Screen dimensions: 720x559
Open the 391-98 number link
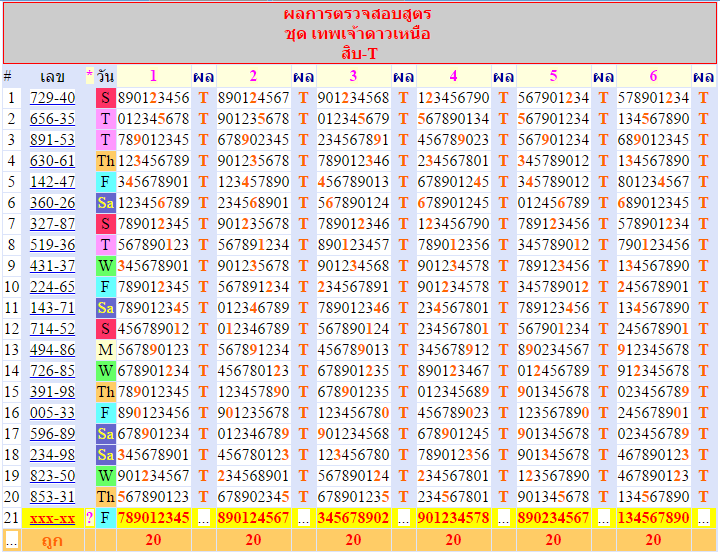point(52,392)
